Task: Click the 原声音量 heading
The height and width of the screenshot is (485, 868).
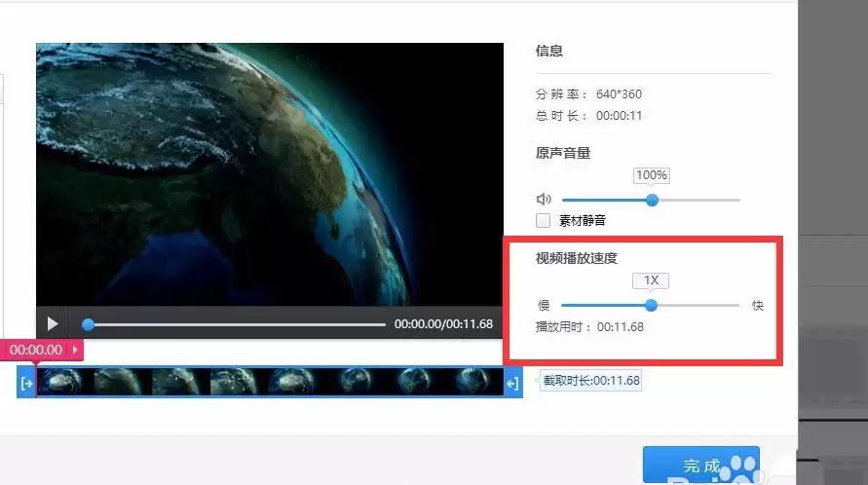Action: tap(563, 153)
